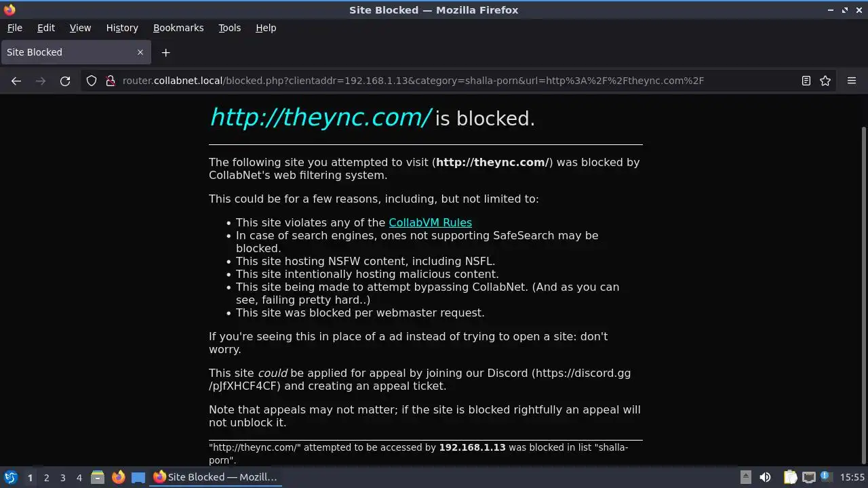The image size is (868, 488).
Task: Open the Edit menu
Action: (46, 28)
